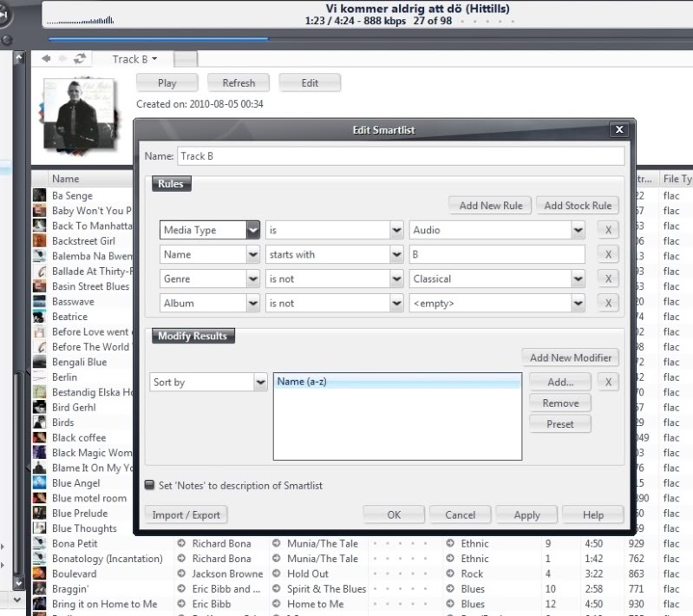Remove the Album is not empty rule
Image resolution: width=693 pixels, height=616 pixels.
coord(608,303)
